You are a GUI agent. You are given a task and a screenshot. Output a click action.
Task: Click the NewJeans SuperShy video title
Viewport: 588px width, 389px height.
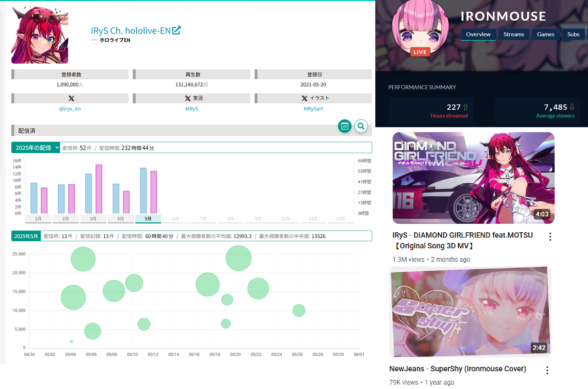point(458,369)
